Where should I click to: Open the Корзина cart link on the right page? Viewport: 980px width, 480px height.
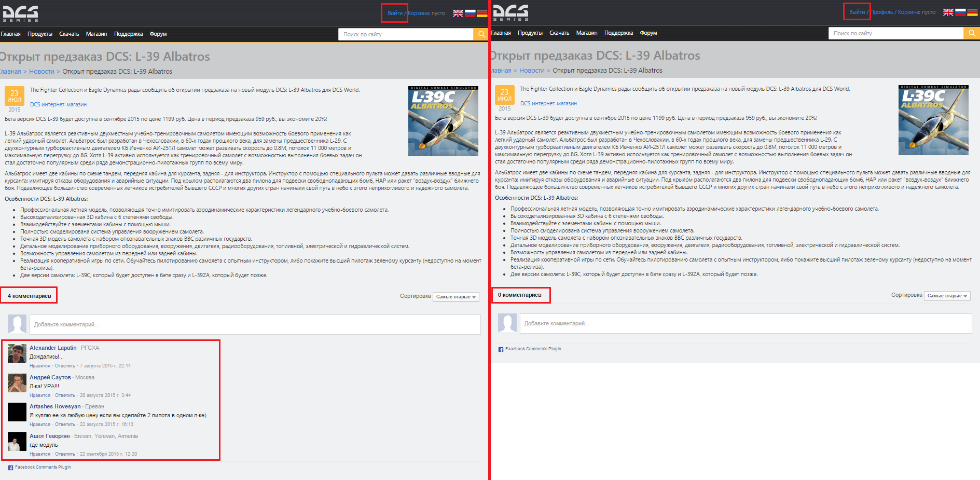click(x=909, y=12)
